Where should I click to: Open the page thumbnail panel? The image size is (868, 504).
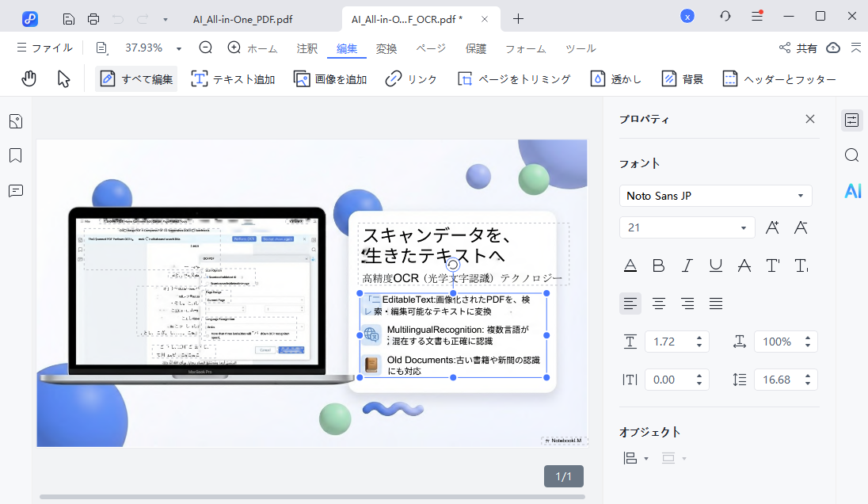tap(16, 120)
